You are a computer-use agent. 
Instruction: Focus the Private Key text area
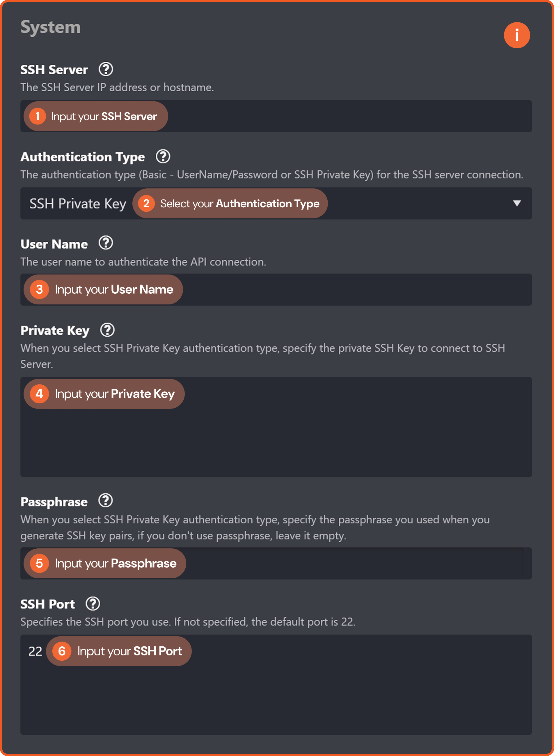point(276,427)
